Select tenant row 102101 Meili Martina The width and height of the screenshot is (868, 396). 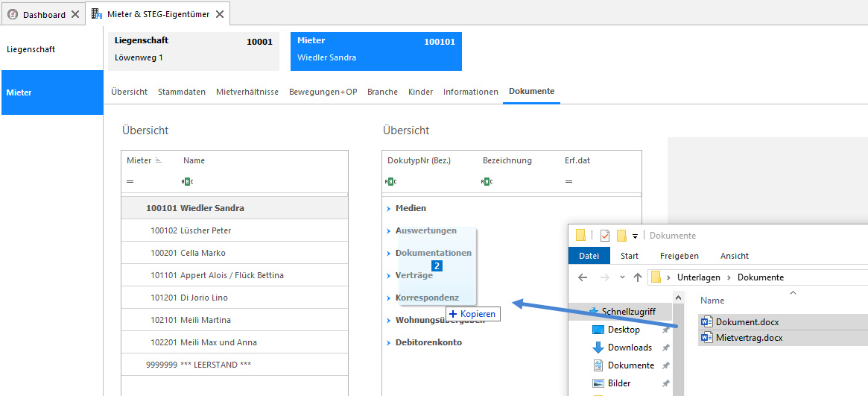pos(235,320)
